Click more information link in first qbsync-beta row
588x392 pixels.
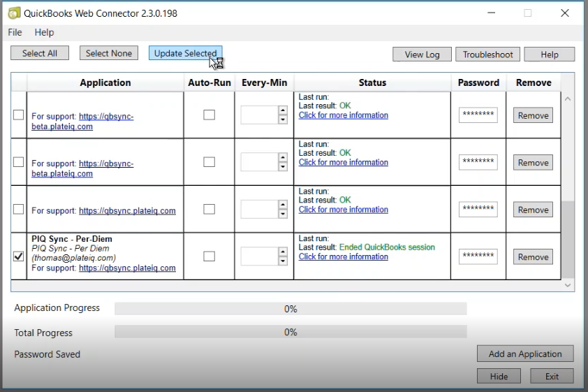pos(343,115)
